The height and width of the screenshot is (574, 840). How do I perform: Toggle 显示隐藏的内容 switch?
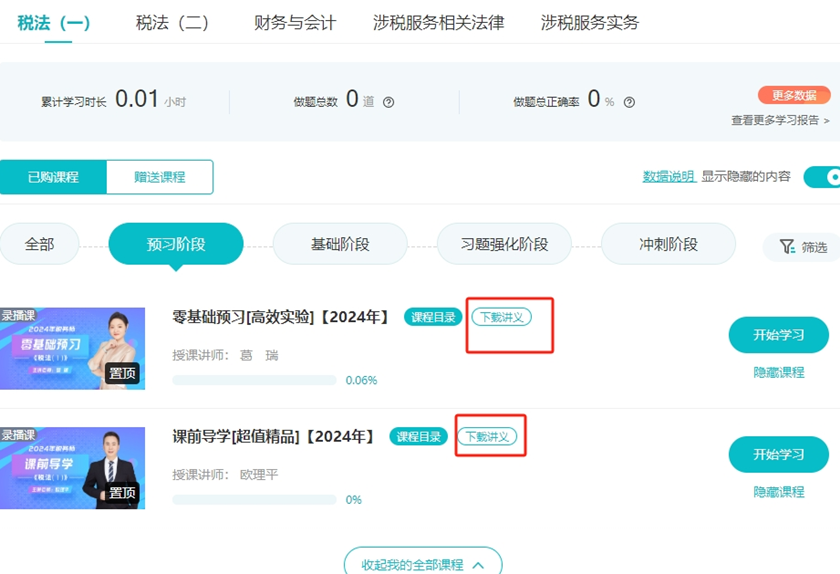823,177
